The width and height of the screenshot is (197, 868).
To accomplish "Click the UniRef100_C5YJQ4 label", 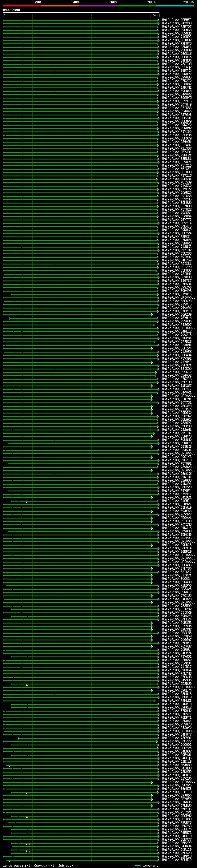I will point(177,152).
